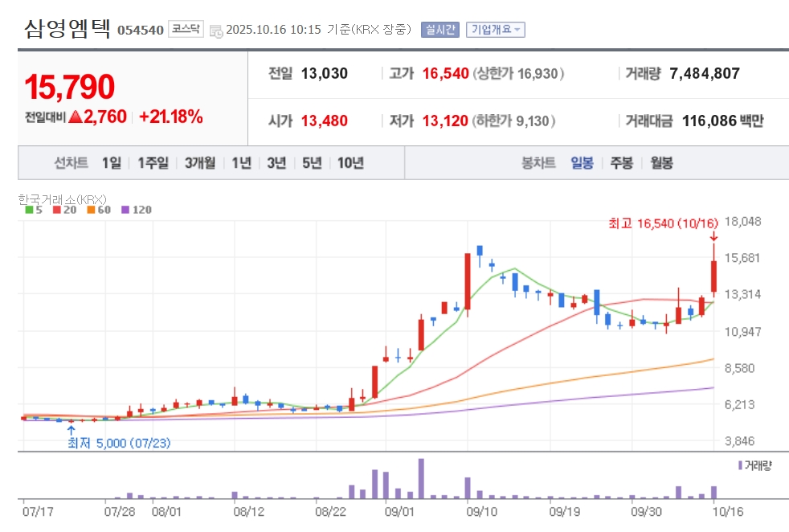Click the purple 거래량 legend icon
The image size is (789, 532).
click(740, 465)
